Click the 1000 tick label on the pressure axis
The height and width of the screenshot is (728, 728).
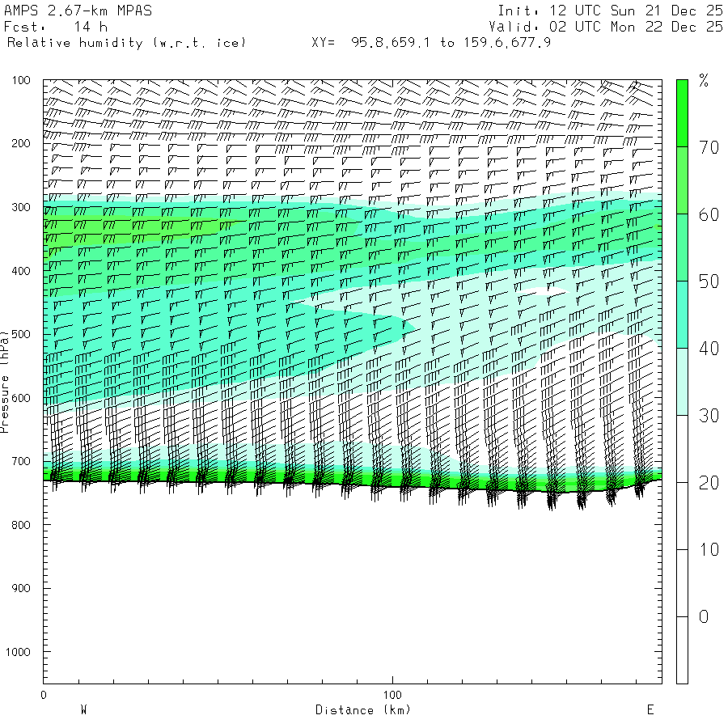coord(19,652)
